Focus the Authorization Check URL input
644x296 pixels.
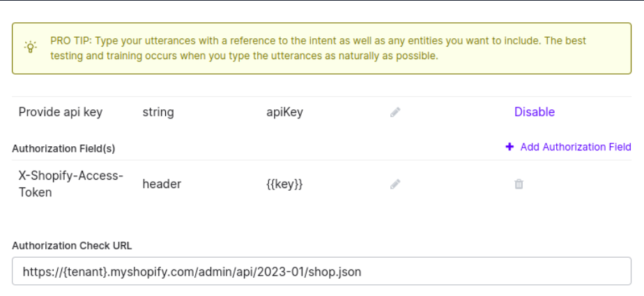coord(321,272)
